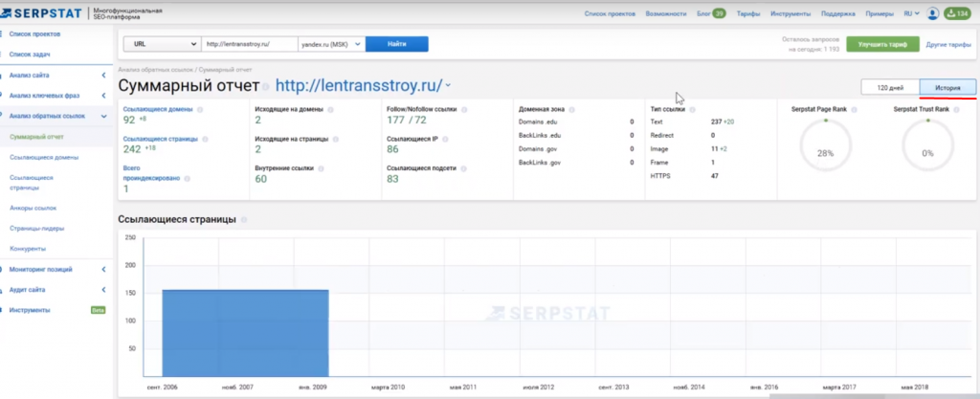
Task: Click the Beta badge next to Инструменты
Action: 99,310
